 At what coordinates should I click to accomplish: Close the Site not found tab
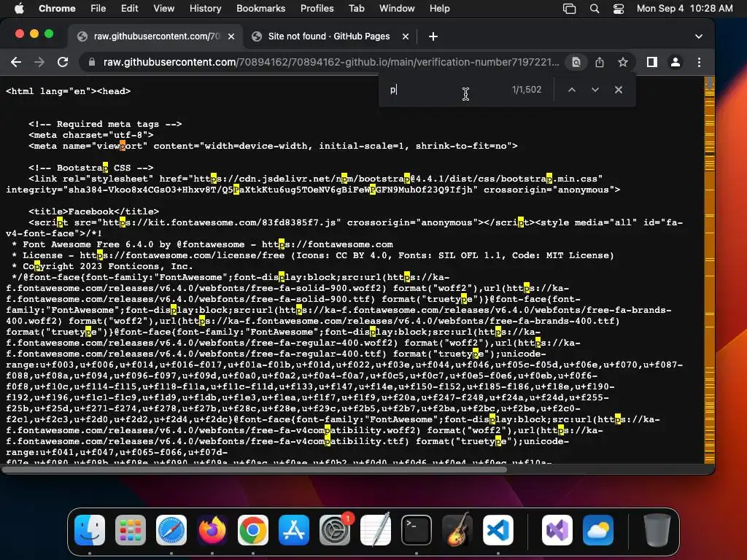406,36
